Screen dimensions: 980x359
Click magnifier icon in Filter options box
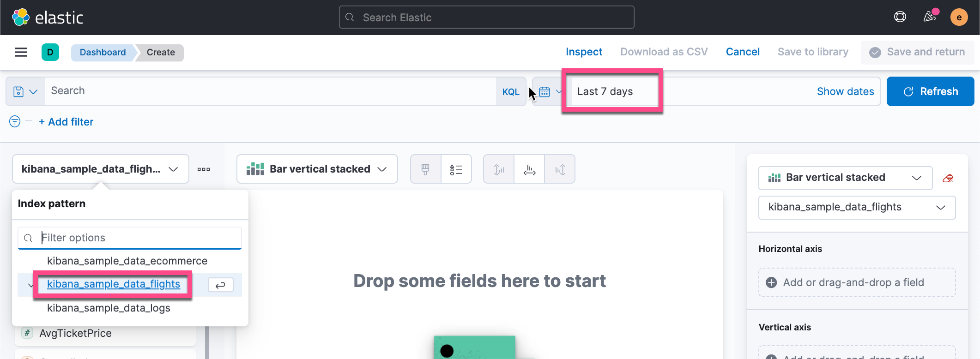28,238
